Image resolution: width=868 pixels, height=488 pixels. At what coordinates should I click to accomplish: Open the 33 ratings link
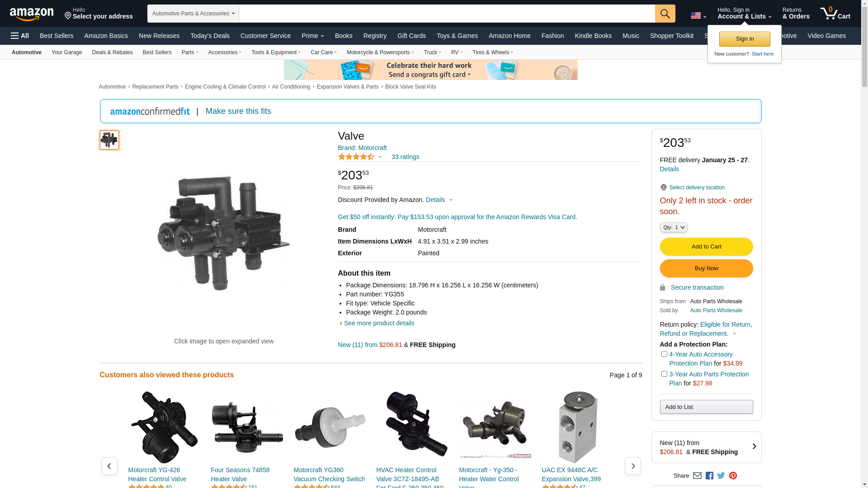tap(405, 157)
